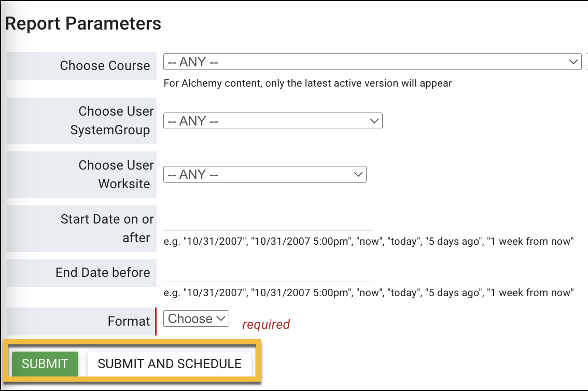Click the Choose Course label

point(105,66)
